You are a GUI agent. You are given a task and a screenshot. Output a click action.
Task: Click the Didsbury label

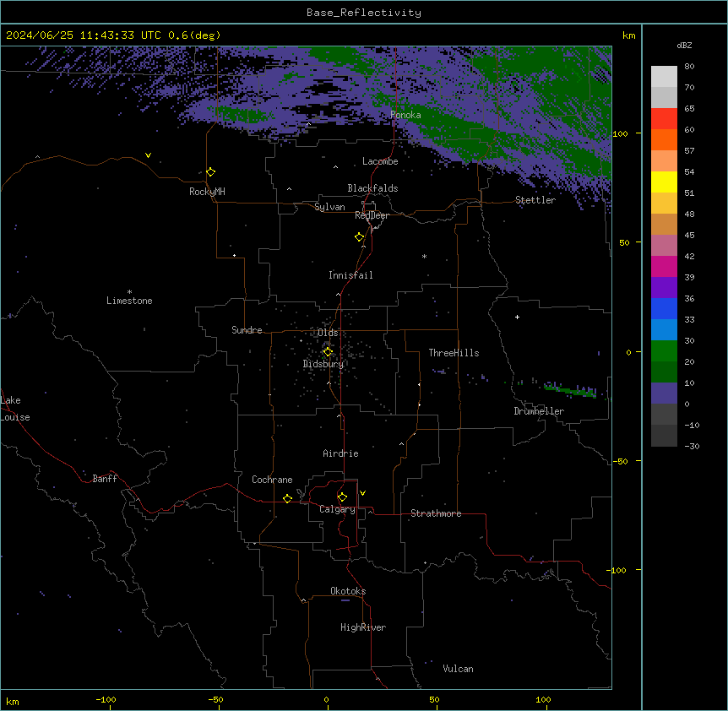(x=323, y=364)
